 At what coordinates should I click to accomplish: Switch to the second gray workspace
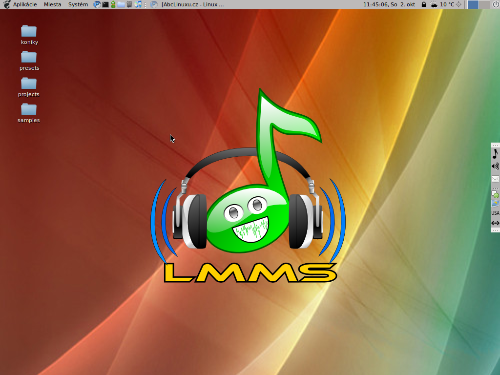483,4
